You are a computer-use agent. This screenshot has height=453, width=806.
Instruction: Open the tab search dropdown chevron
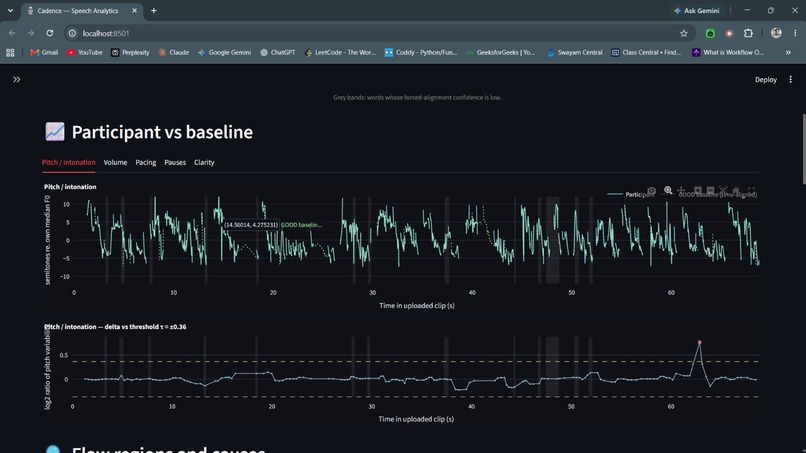10,10
